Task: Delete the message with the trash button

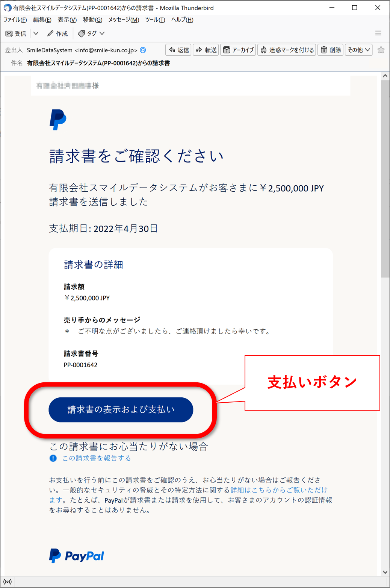Action: [x=331, y=50]
